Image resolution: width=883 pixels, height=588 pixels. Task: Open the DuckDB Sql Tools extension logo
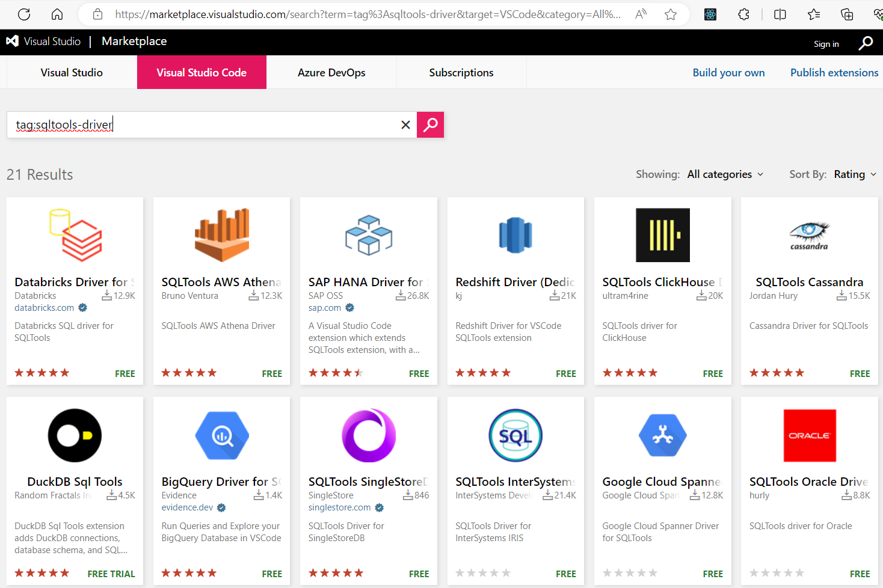click(x=75, y=435)
